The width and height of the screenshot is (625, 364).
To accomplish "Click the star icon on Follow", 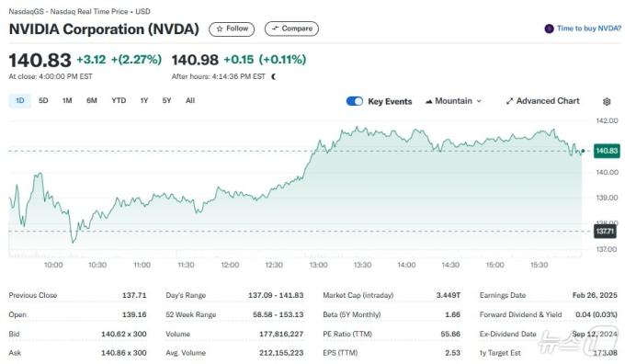I will (x=220, y=28).
